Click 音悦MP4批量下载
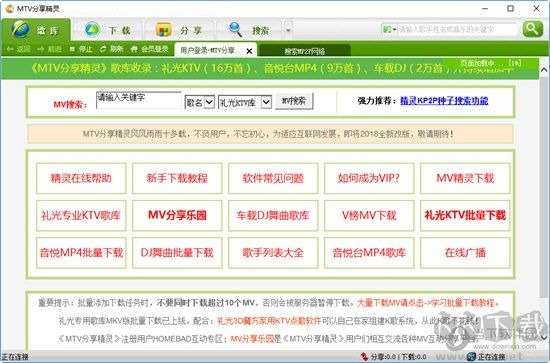 tap(81, 253)
